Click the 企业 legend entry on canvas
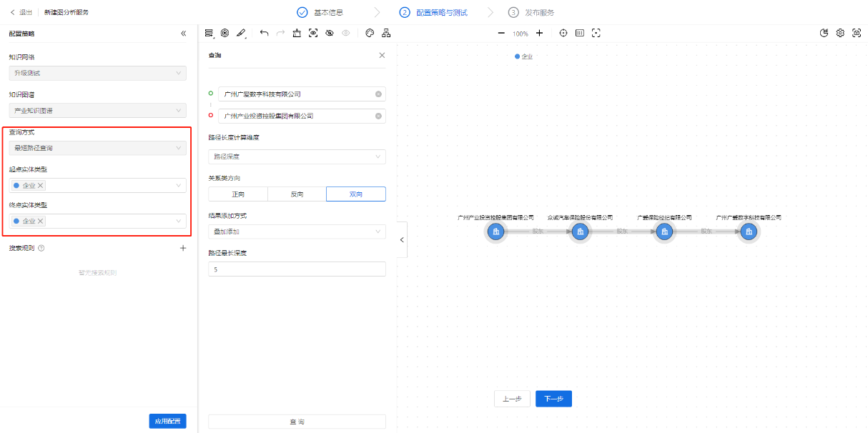 524,56
